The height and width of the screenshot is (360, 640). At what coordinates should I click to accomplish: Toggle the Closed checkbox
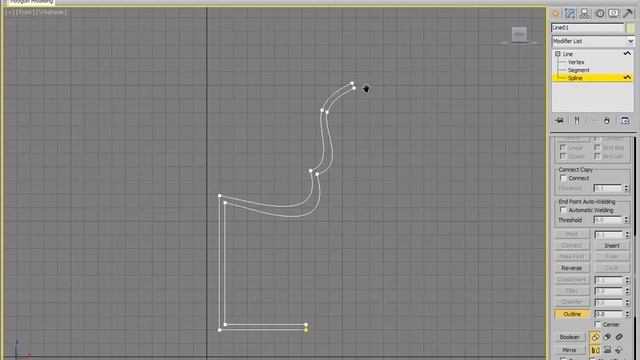(563, 156)
